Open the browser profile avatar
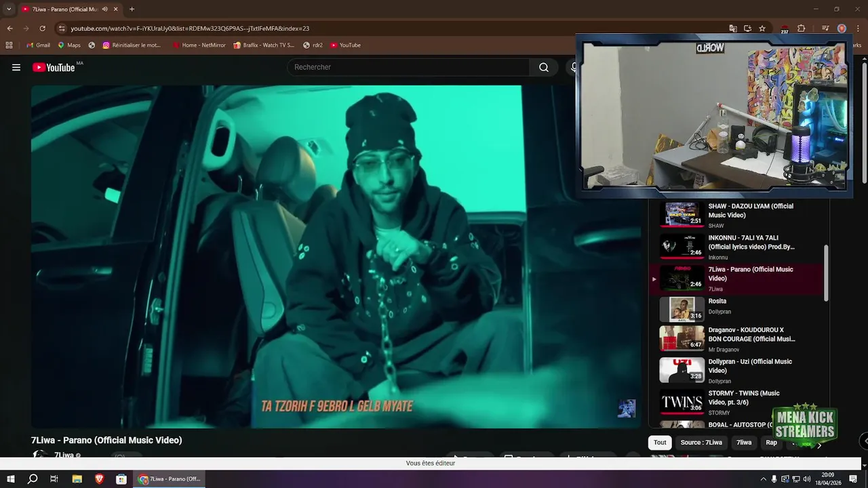This screenshot has height=488, width=868. (x=842, y=28)
